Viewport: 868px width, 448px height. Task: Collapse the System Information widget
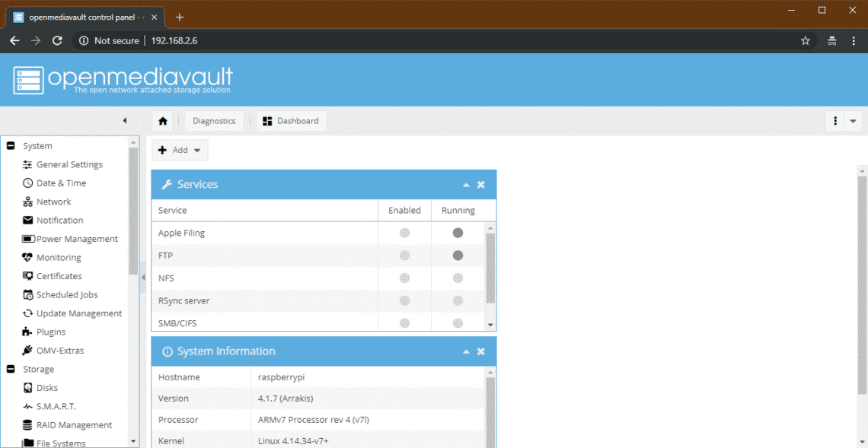[466, 351]
